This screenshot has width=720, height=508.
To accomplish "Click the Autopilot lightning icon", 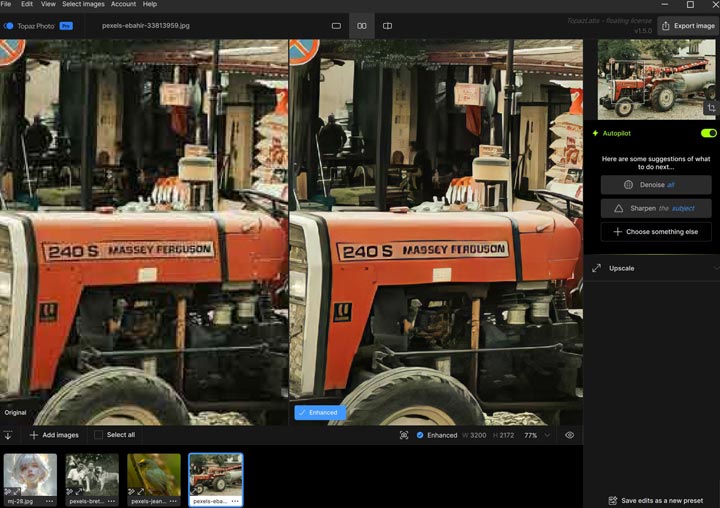I will pos(595,133).
